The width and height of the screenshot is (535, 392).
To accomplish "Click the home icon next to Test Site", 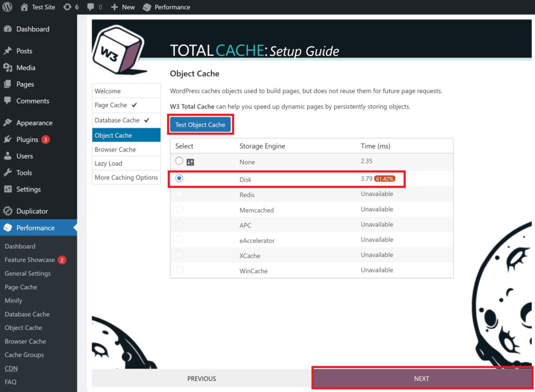I will pos(24,7).
